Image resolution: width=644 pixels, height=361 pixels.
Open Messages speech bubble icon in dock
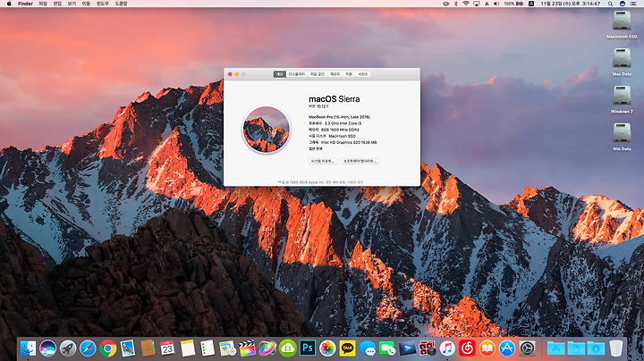[x=368, y=348]
